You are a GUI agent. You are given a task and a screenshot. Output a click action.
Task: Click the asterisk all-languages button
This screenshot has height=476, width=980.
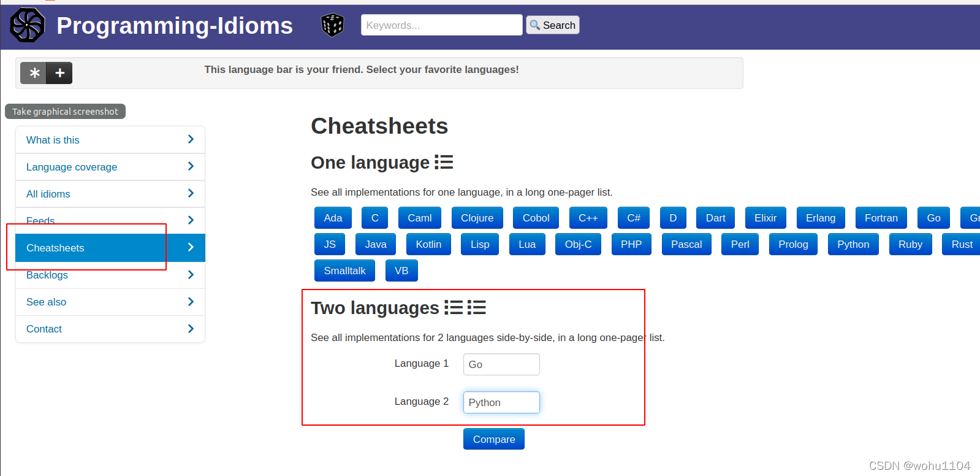click(34, 73)
